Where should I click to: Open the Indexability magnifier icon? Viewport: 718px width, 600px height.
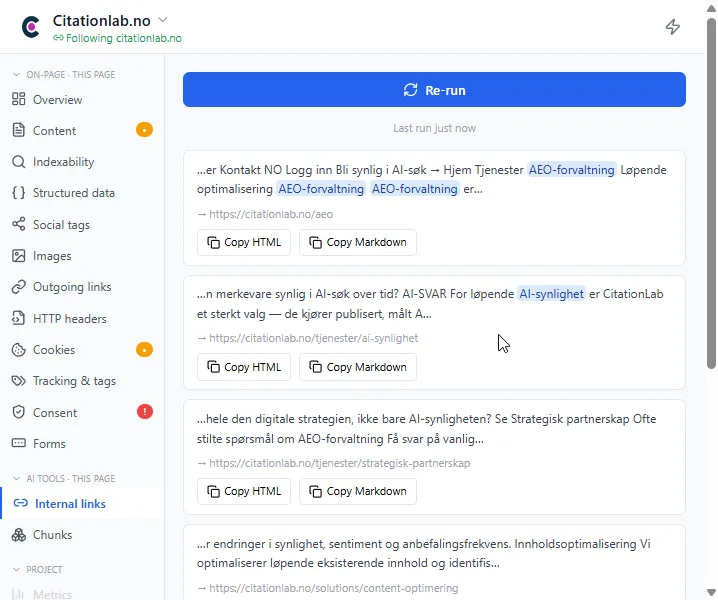point(18,162)
